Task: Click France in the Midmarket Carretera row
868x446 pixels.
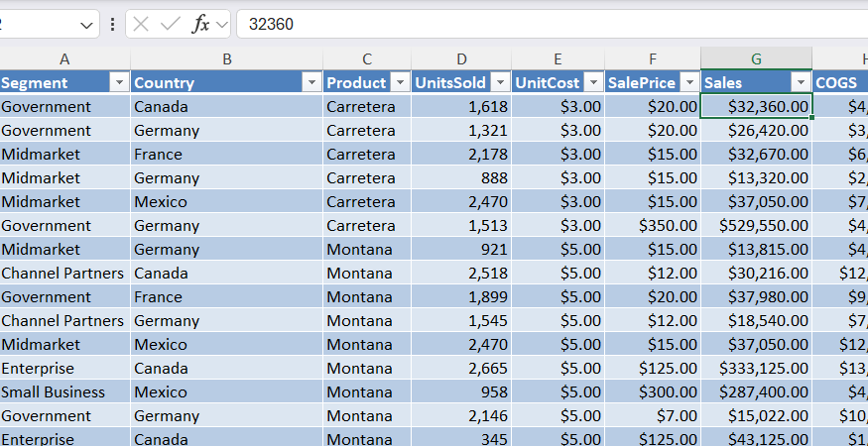Action: point(227,154)
